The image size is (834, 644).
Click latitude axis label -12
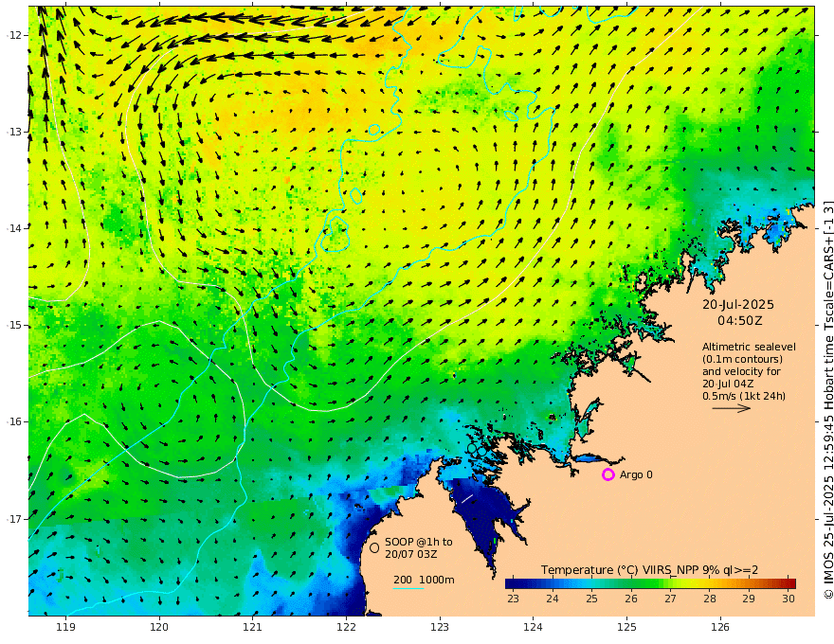click(14, 35)
